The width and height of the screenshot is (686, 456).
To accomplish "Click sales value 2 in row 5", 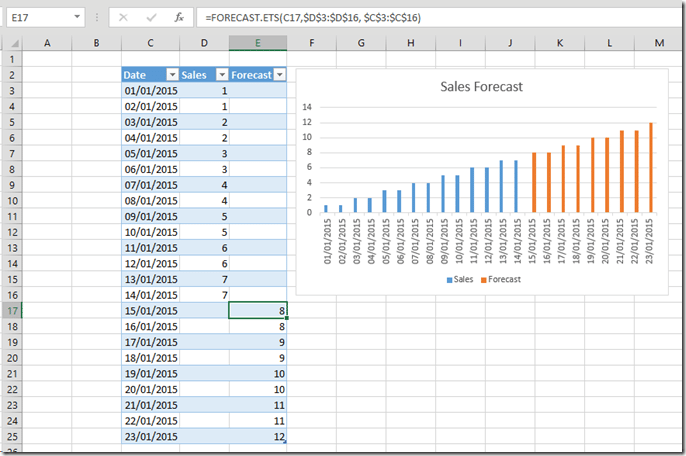I will 204,122.
